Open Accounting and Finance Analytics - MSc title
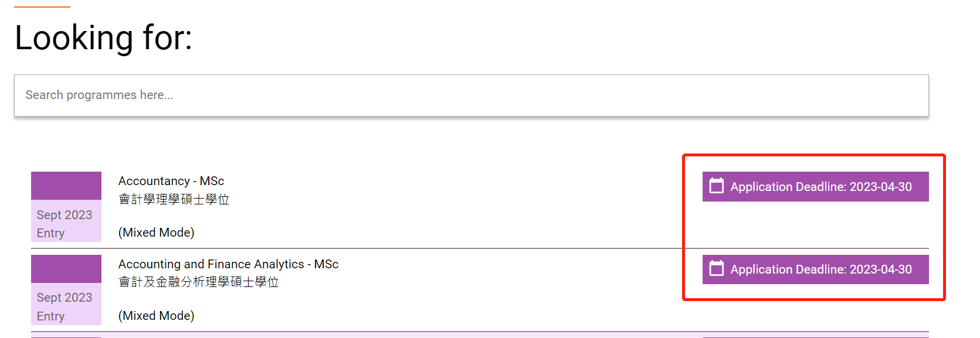 [228, 264]
